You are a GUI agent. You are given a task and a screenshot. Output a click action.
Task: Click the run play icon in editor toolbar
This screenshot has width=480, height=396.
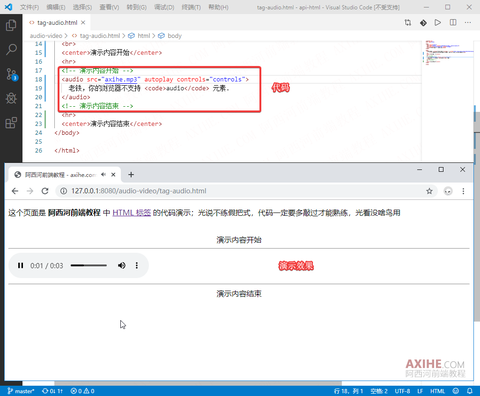(438, 23)
